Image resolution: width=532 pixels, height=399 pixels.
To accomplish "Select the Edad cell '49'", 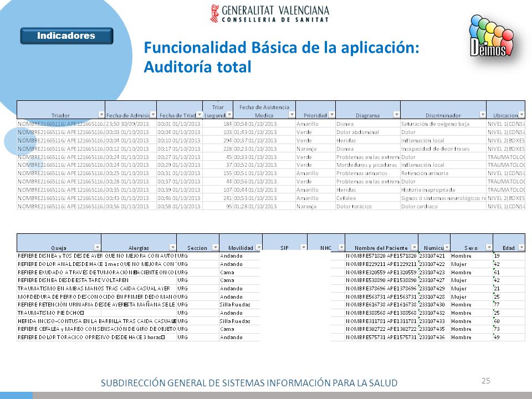I will 509,337.
